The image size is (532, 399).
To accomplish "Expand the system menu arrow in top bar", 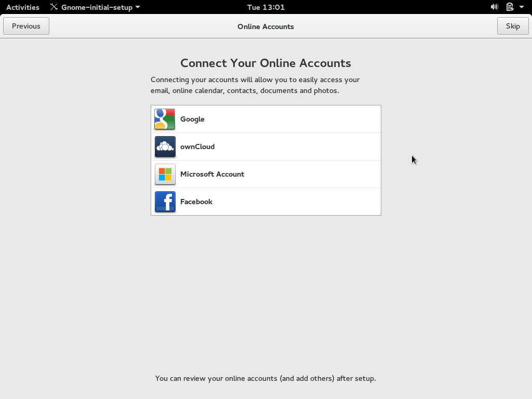I will [522, 7].
